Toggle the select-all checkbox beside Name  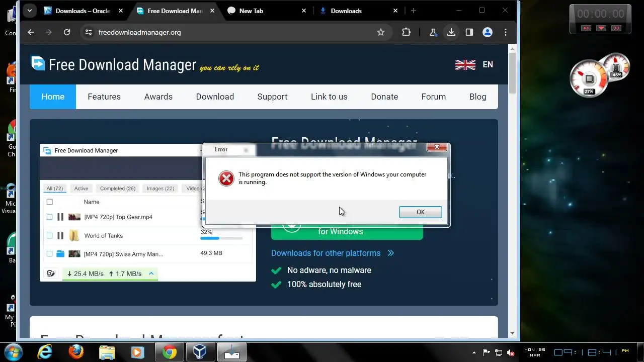tap(49, 202)
